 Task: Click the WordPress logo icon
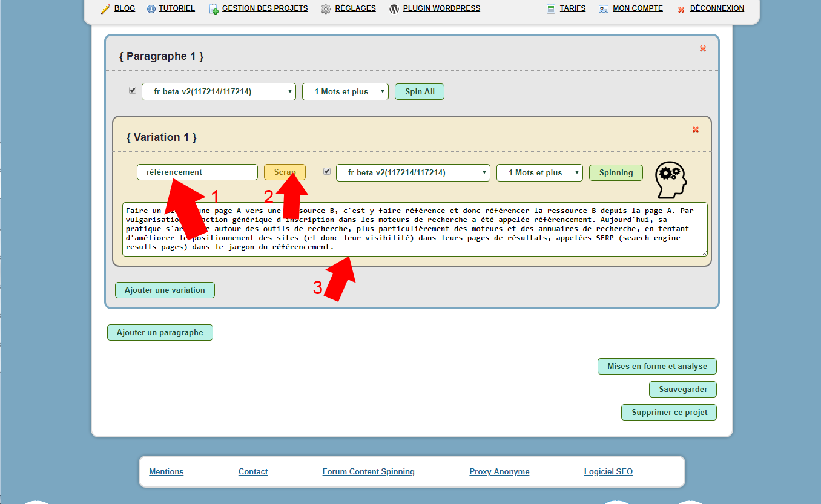click(x=394, y=9)
